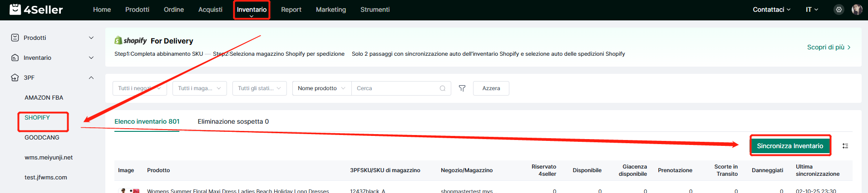
Task: Expand the Inventario sidebar section
Action: pos(91,58)
